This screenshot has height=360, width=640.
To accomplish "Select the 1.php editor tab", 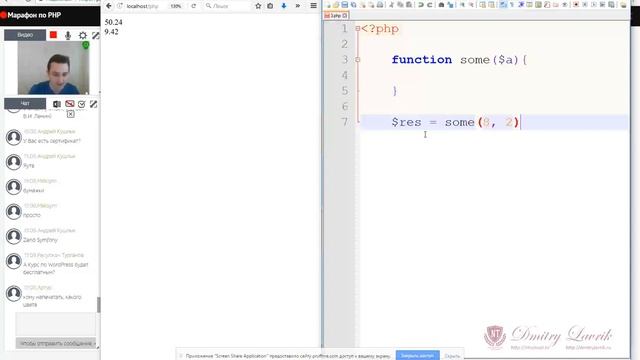I will coord(336,16).
